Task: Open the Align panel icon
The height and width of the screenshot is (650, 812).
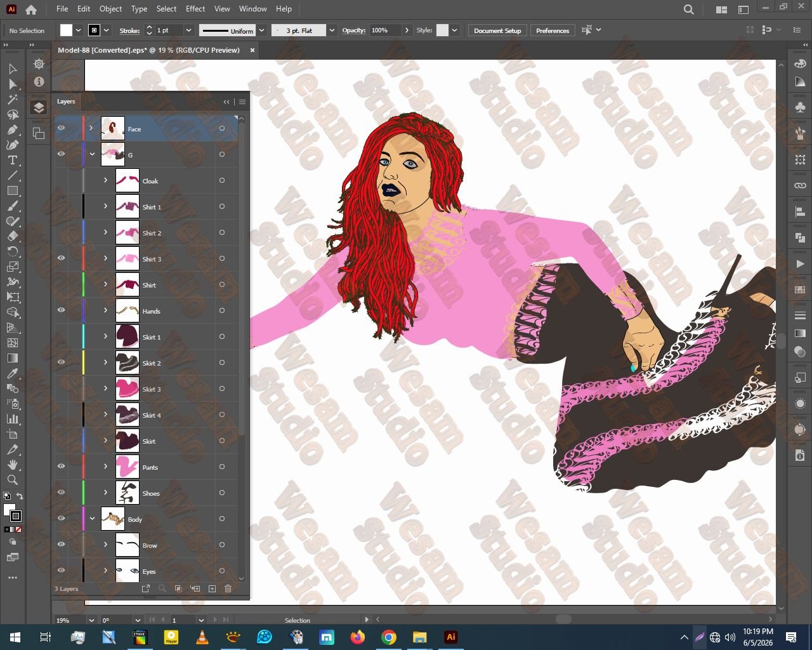Action: (800, 211)
